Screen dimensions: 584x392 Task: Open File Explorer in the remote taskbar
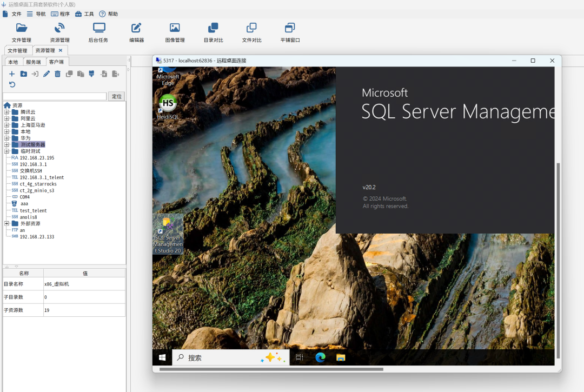coord(341,357)
